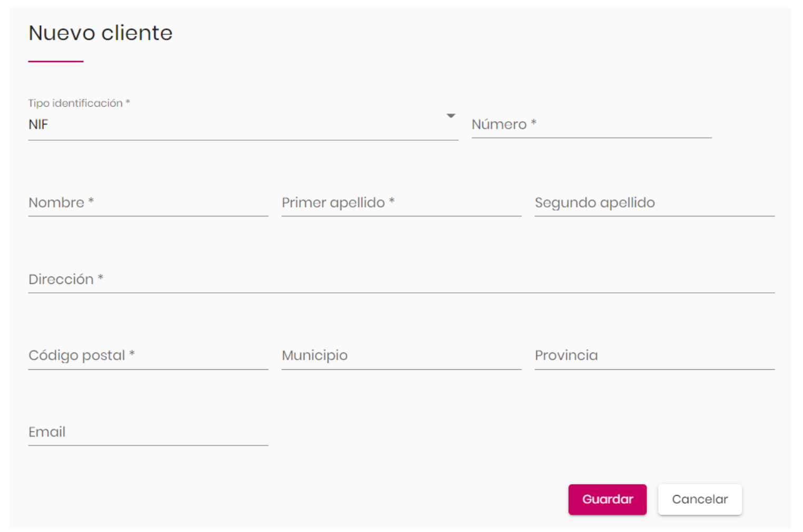Click into the Email field

[148, 432]
